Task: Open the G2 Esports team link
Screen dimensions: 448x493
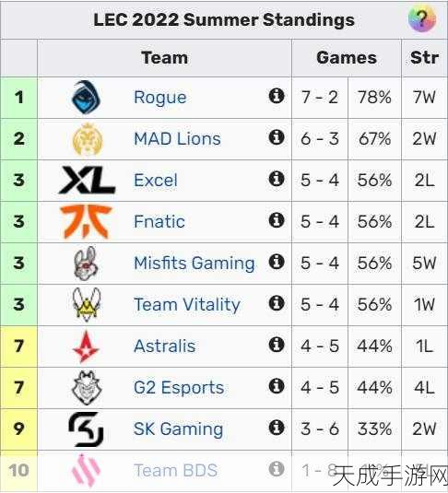Action: (179, 388)
